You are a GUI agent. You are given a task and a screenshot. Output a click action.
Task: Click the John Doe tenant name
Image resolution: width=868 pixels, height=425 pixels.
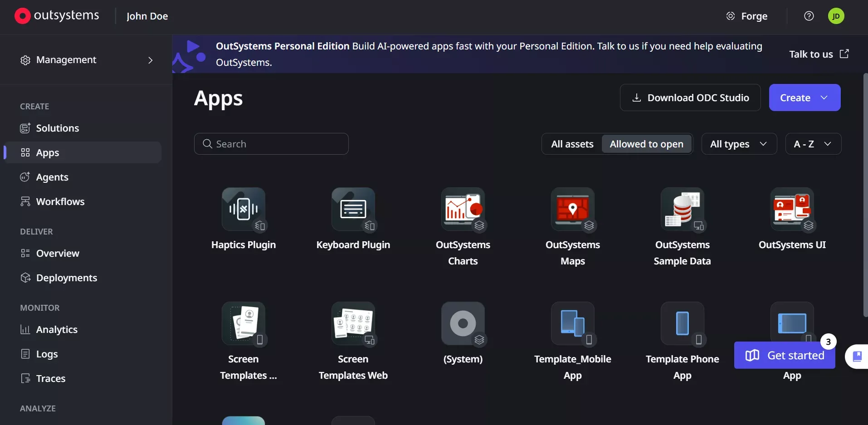point(147,16)
